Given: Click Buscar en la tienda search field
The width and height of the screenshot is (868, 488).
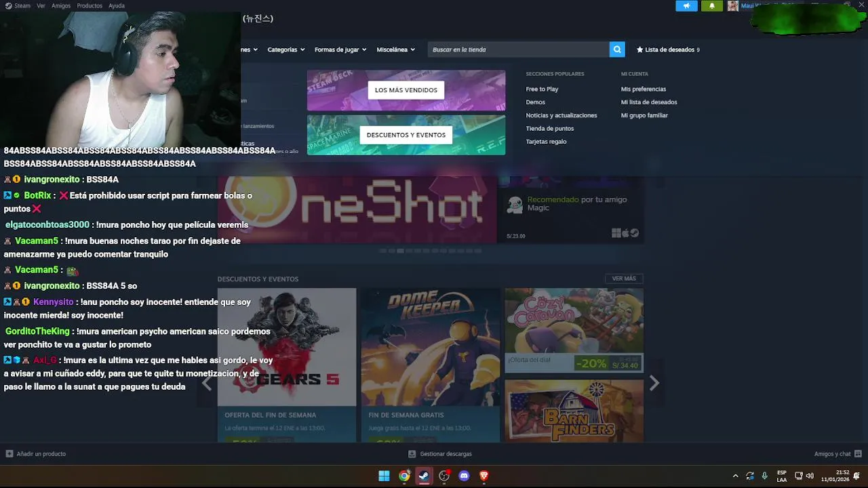Looking at the screenshot, I should [x=519, y=49].
